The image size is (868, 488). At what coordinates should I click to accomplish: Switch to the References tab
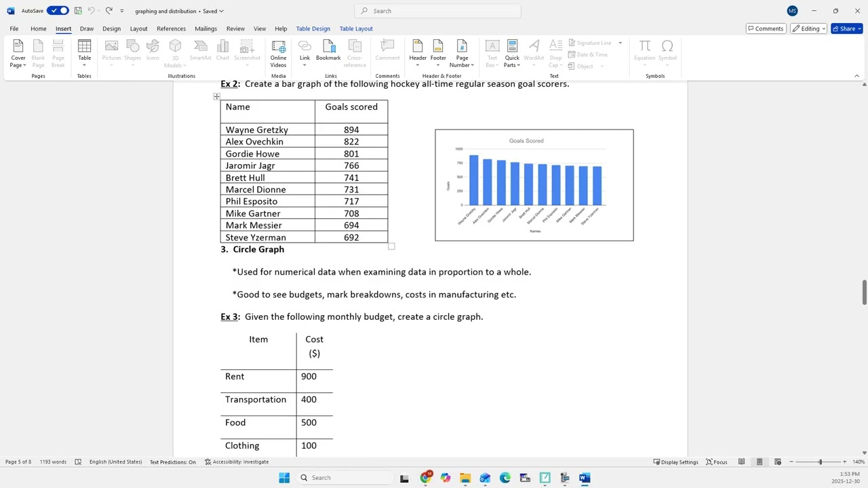point(171,28)
